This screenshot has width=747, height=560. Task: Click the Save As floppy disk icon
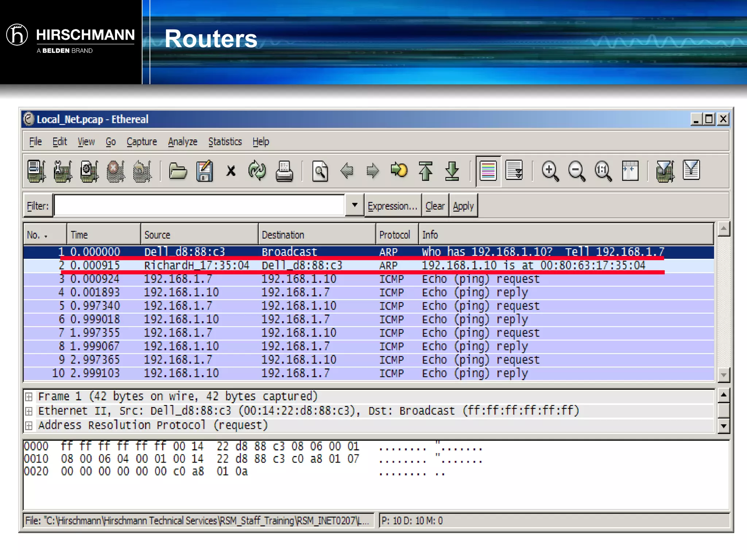point(205,171)
